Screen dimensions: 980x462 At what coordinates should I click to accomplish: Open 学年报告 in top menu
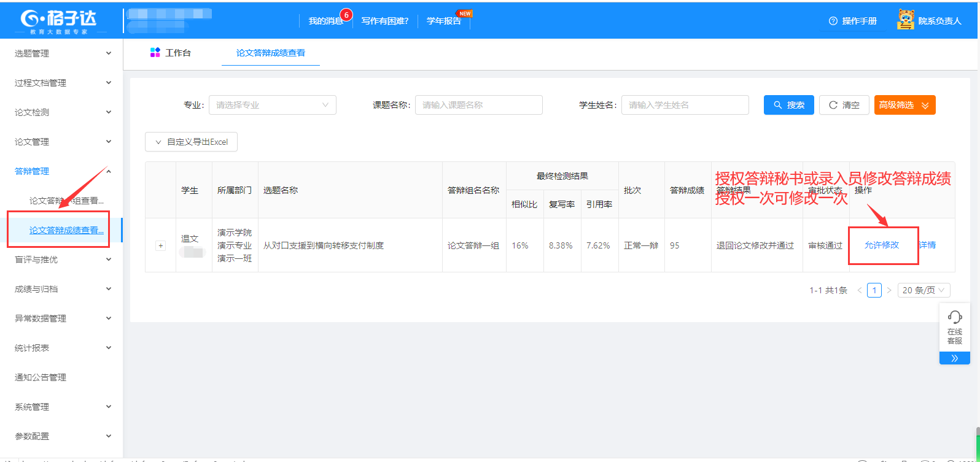coord(443,21)
